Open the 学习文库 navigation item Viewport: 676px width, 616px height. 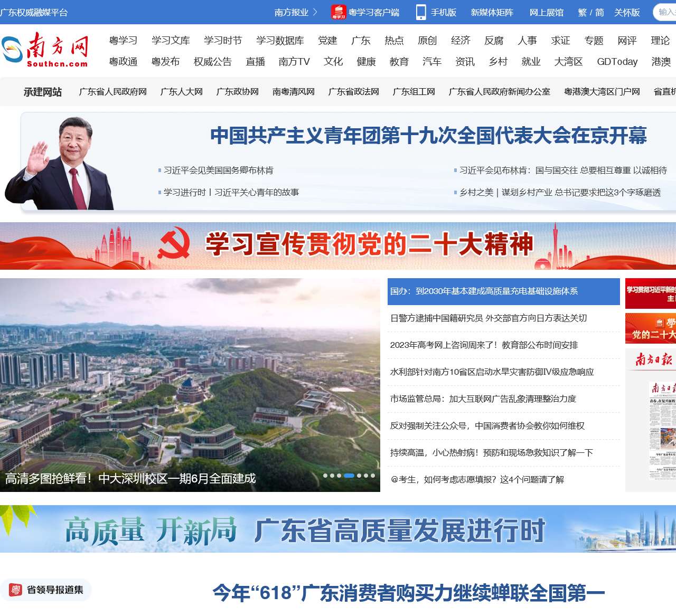point(171,41)
